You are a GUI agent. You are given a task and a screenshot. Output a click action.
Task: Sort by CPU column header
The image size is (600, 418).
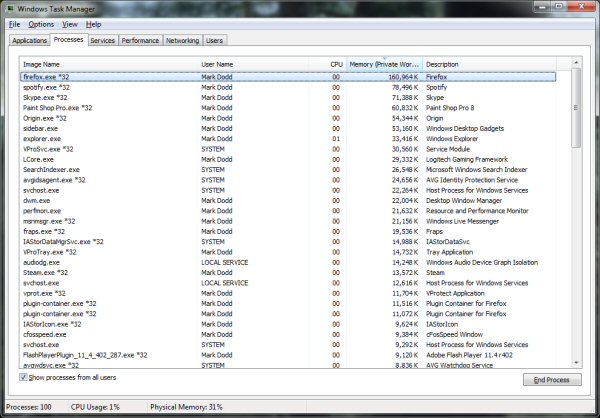coord(328,64)
